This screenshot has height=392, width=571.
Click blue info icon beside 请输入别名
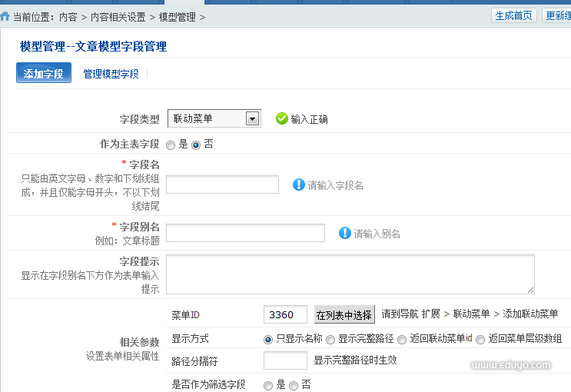(345, 233)
